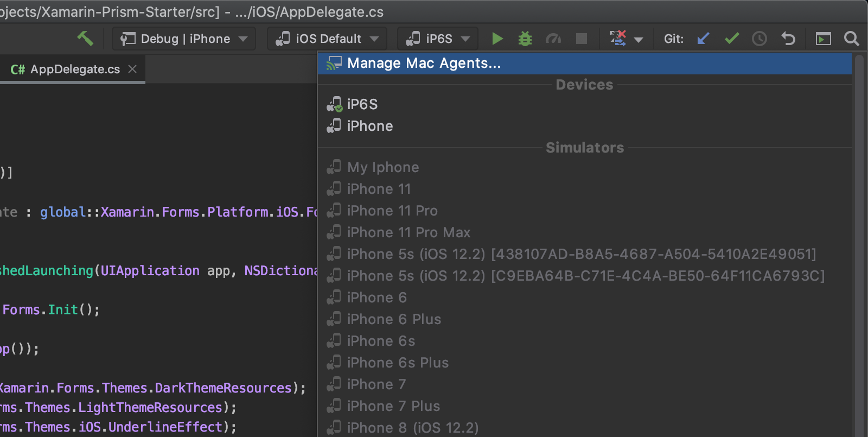This screenshot has width=868, height=437.
Task: Choose the iPhone 7 simulator
Action: pyautogui.click(x=584, y=384)
